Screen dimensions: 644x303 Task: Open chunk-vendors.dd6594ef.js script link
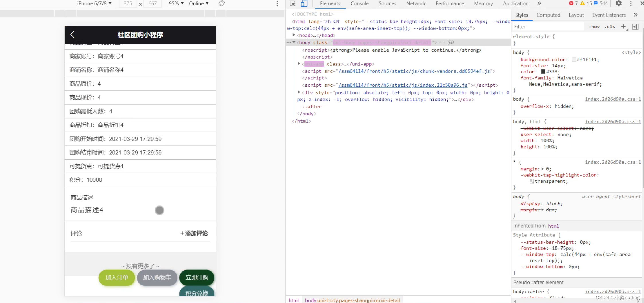click(x=414, y=71)
